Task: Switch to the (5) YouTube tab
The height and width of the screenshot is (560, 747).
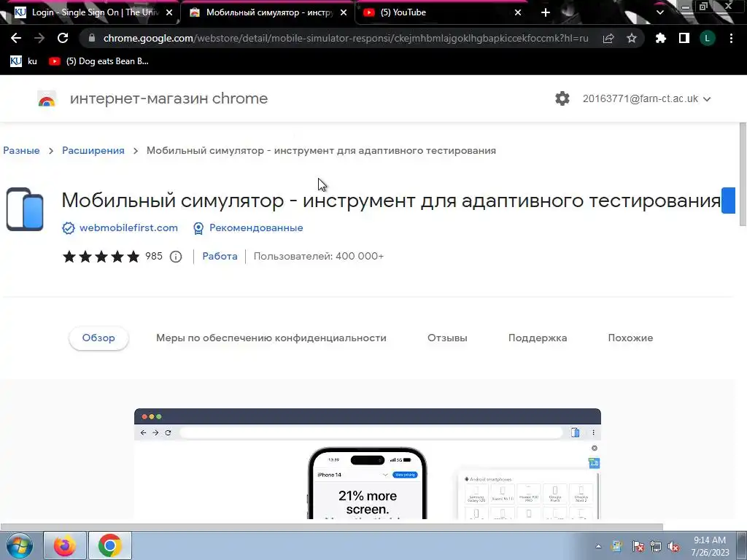Action: pyautogui.click(x=441, y=12)
